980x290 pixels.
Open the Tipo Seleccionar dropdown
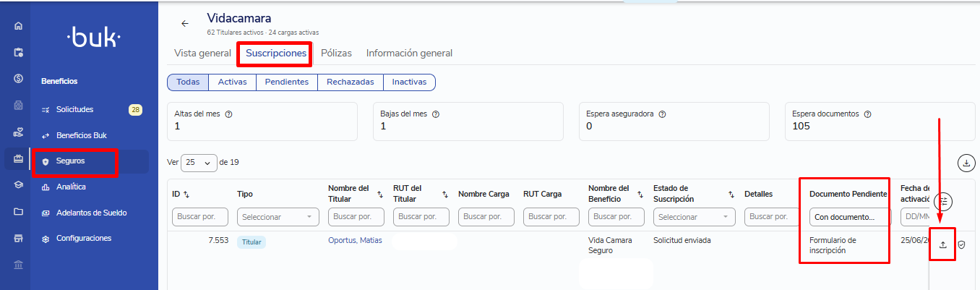tap(278, 217)
